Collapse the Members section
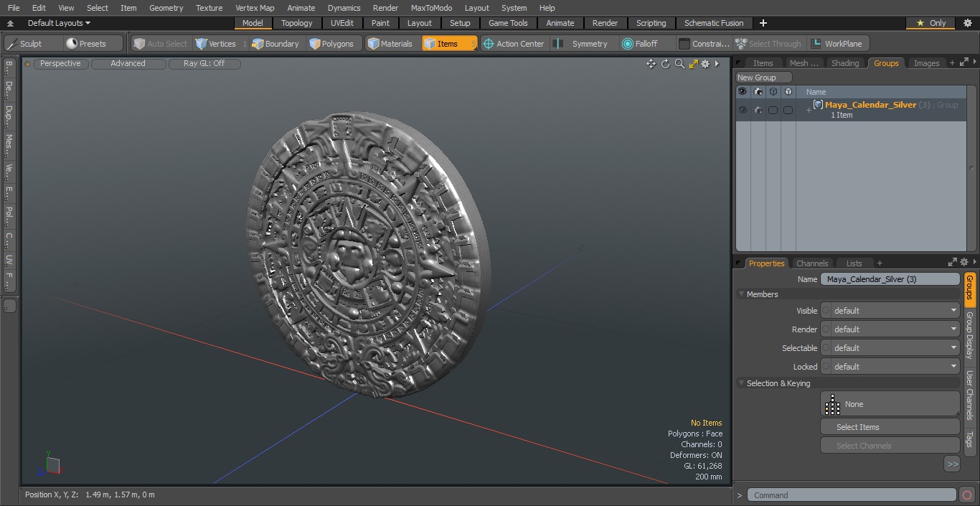Image resolution: width=980 pixels, height=506 pixels. [741, 294]
